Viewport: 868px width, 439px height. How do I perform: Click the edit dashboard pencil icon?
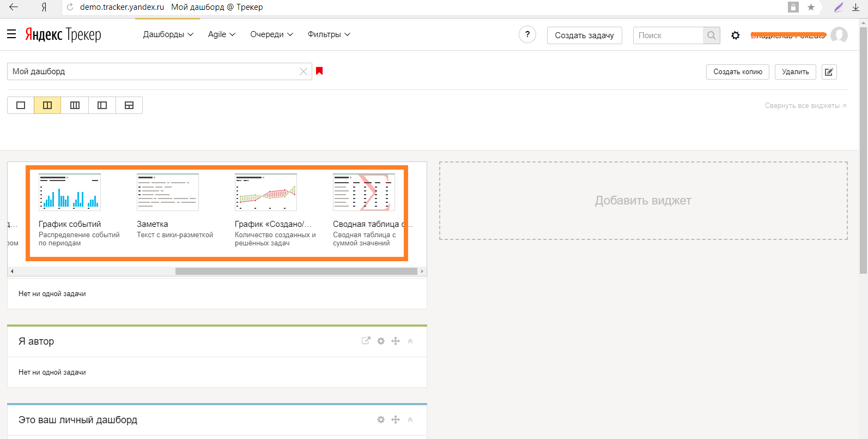click(829, 72)
